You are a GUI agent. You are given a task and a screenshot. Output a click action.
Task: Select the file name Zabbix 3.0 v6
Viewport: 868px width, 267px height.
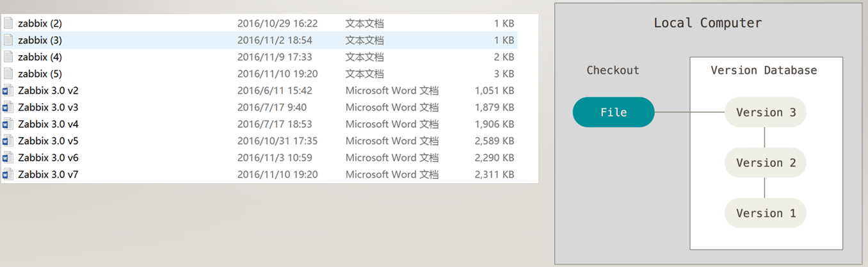[48, 157]
